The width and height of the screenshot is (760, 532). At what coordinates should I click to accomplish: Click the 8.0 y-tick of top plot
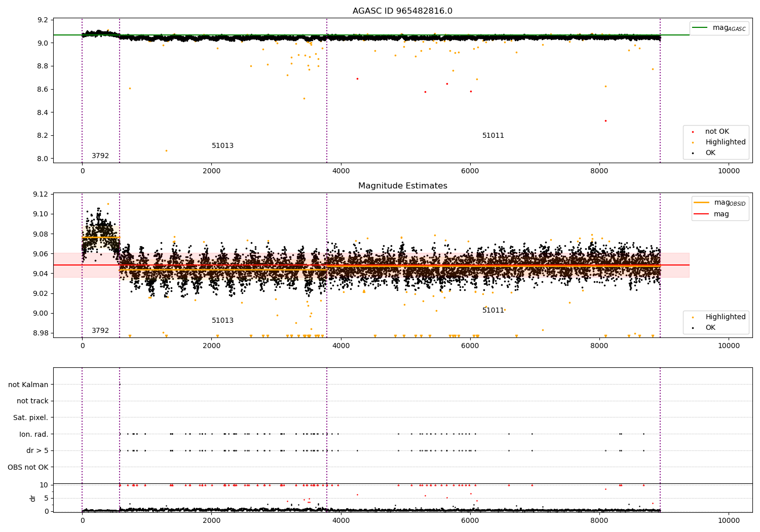point(43,159)
